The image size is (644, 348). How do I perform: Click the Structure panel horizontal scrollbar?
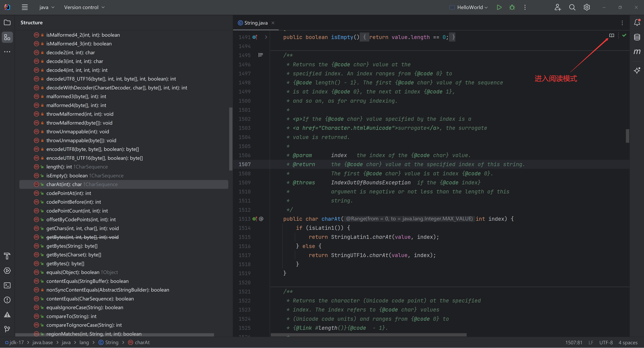point(115,335)
